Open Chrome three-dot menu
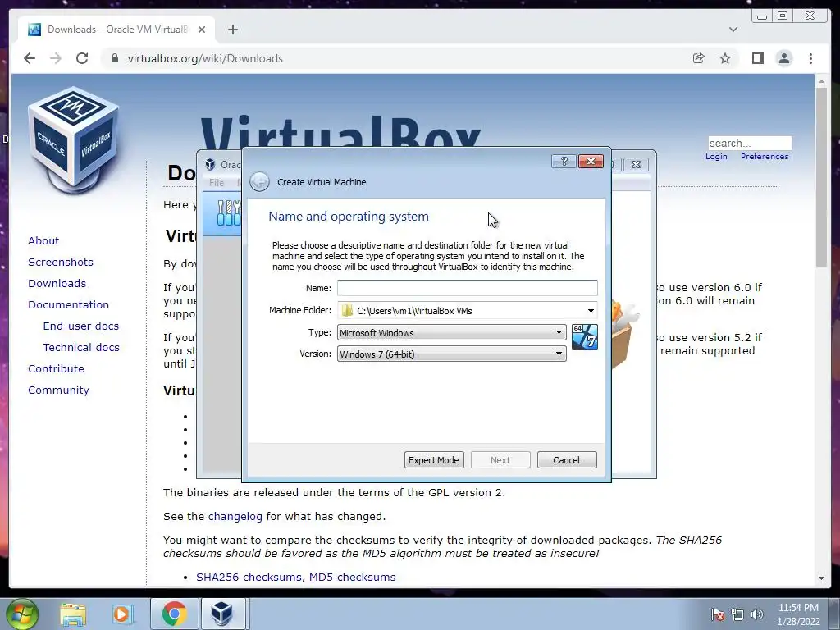Image resolution: width=840 pixels, height=630 pixels. tap(810, 58)
